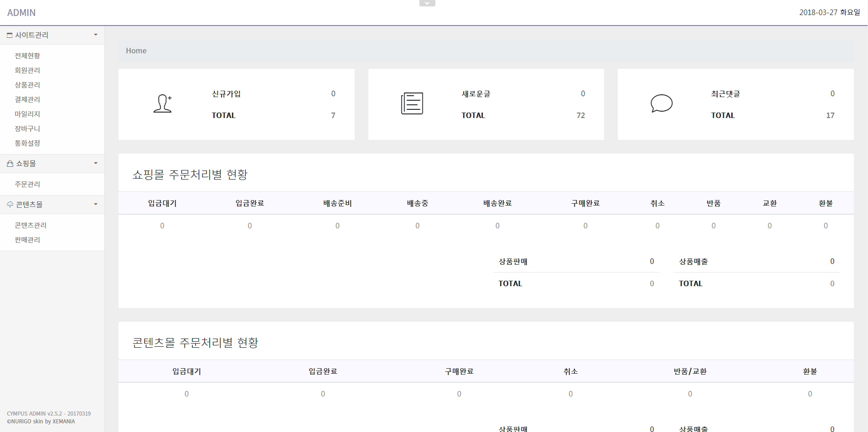Click 반품 column header
868x432 pixels.
coord(713,203)
